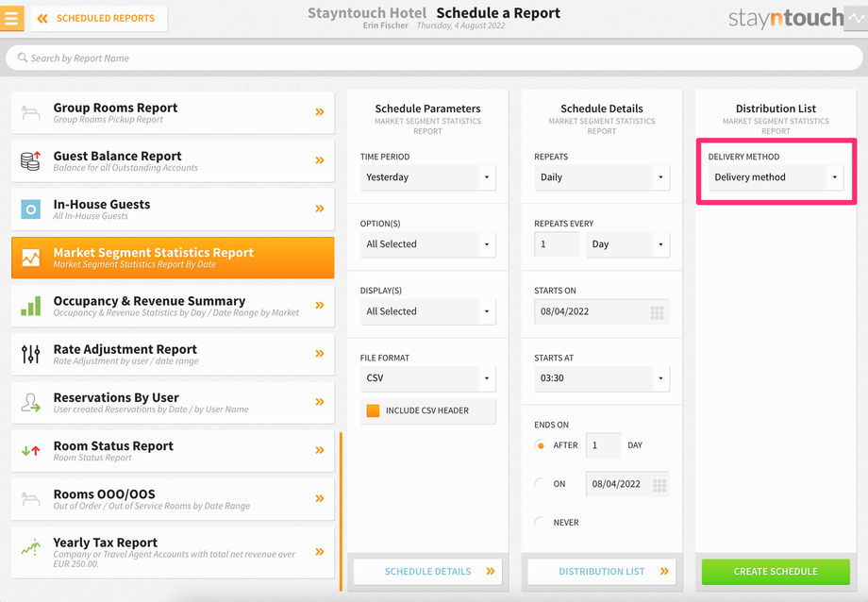Click the Reservations By User person icon
Screen dimensions: 868x602
click(30, 403)
